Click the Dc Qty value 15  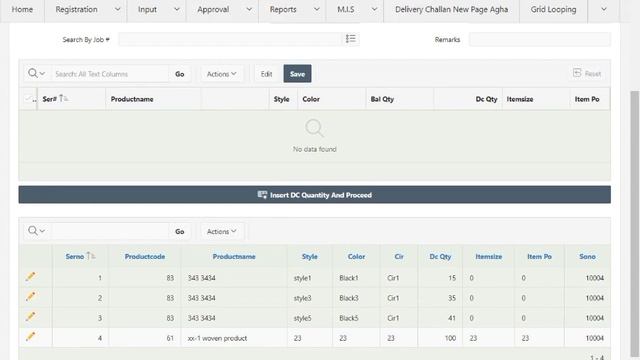(452, 278)
